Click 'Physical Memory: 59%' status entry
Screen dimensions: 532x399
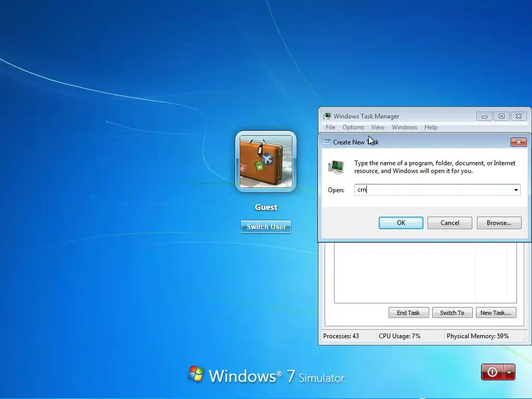click(478, 336)
